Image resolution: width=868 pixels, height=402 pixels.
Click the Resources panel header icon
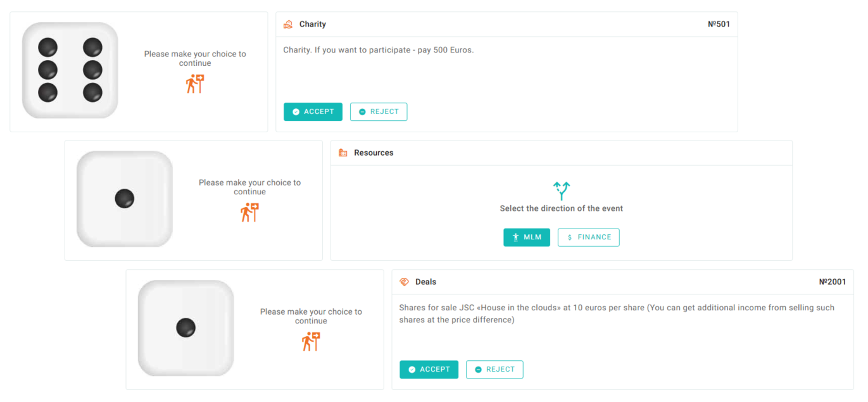point(343,153)
